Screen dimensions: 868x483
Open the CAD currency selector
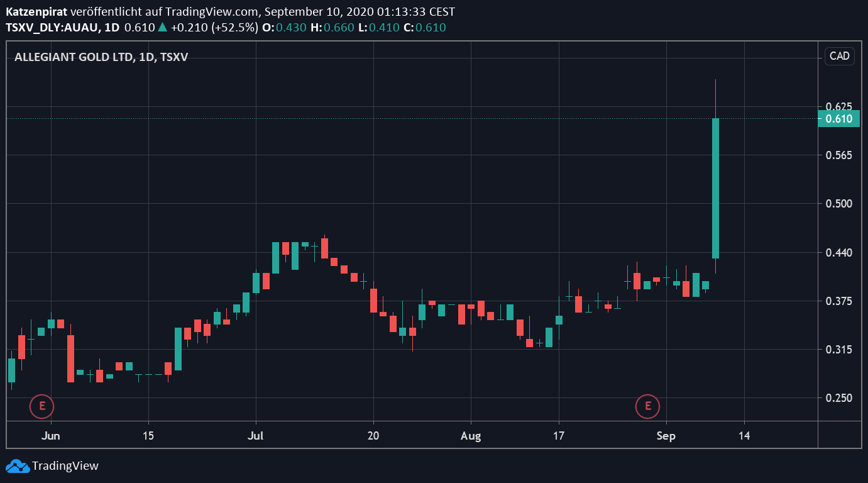click(x=839, y=56)
